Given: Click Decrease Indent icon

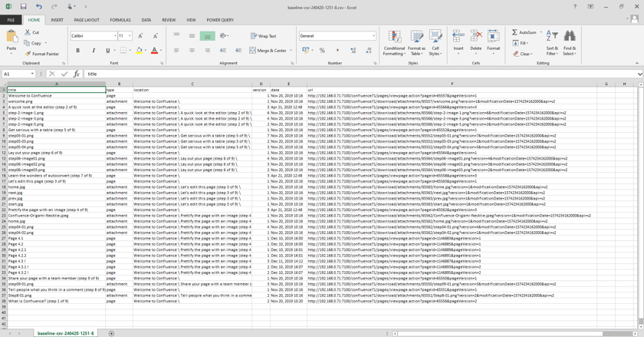Looking at the screenshot, I should pos(223,50).
